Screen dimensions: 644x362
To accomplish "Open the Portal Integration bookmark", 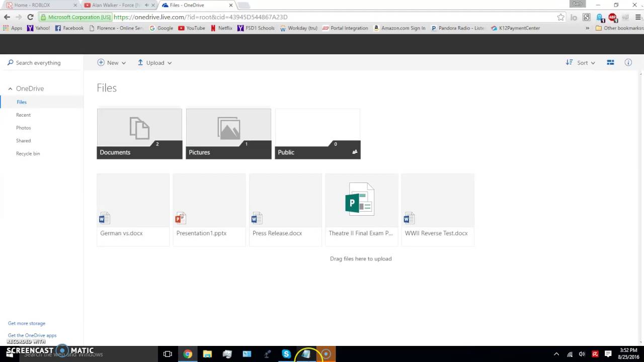I will click(x=345, y=28).
